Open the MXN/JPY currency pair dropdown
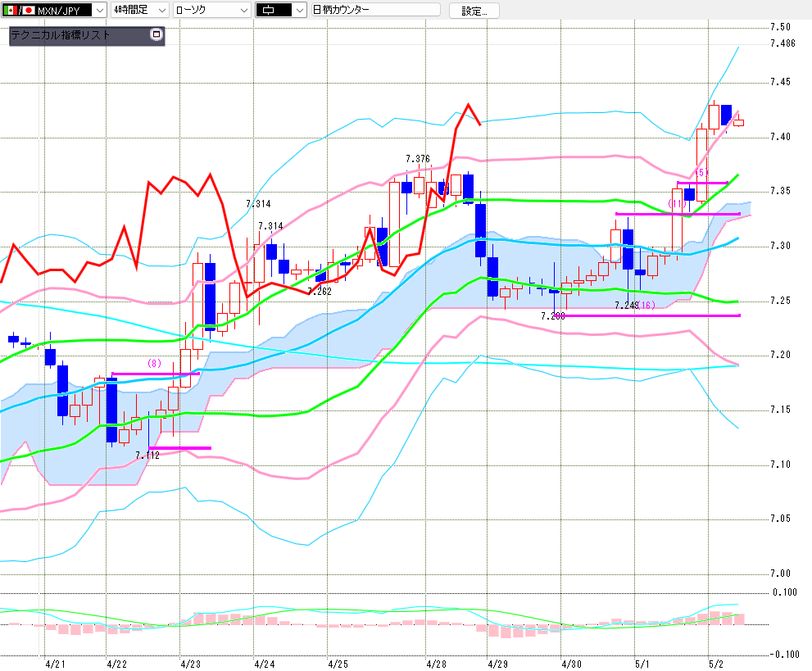 pyautogui.click(x=54, y=10)
